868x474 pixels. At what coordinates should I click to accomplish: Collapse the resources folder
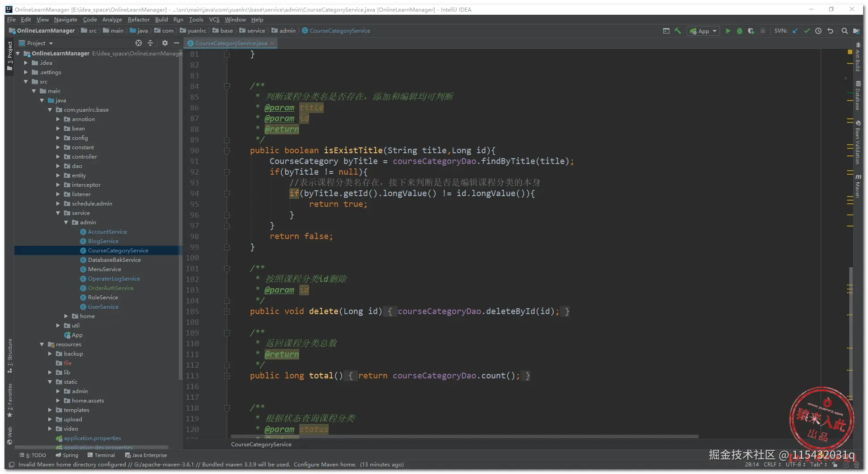pos(42,344)
